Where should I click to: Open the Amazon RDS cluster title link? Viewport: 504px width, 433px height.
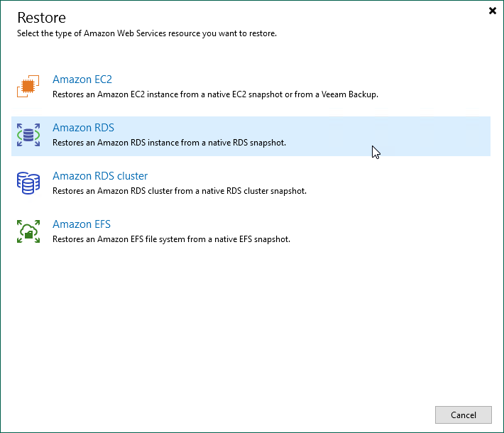coord(100,176)
